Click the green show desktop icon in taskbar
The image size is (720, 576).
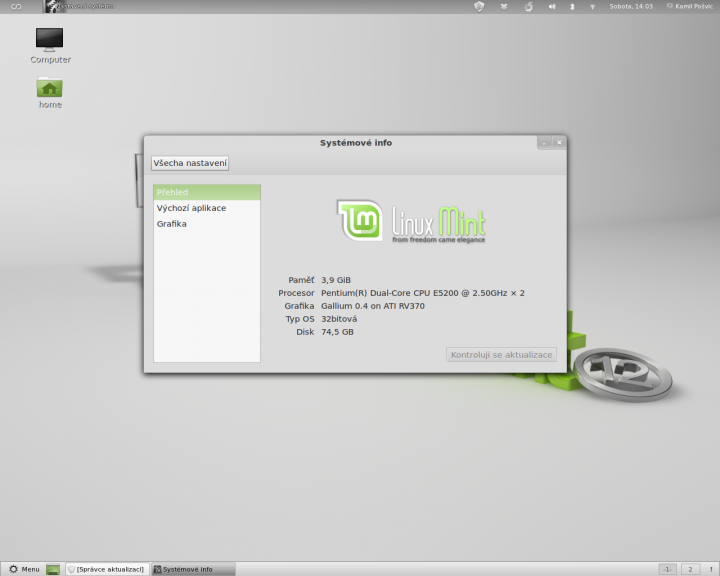pyautogui.click(x=53, y=569)
